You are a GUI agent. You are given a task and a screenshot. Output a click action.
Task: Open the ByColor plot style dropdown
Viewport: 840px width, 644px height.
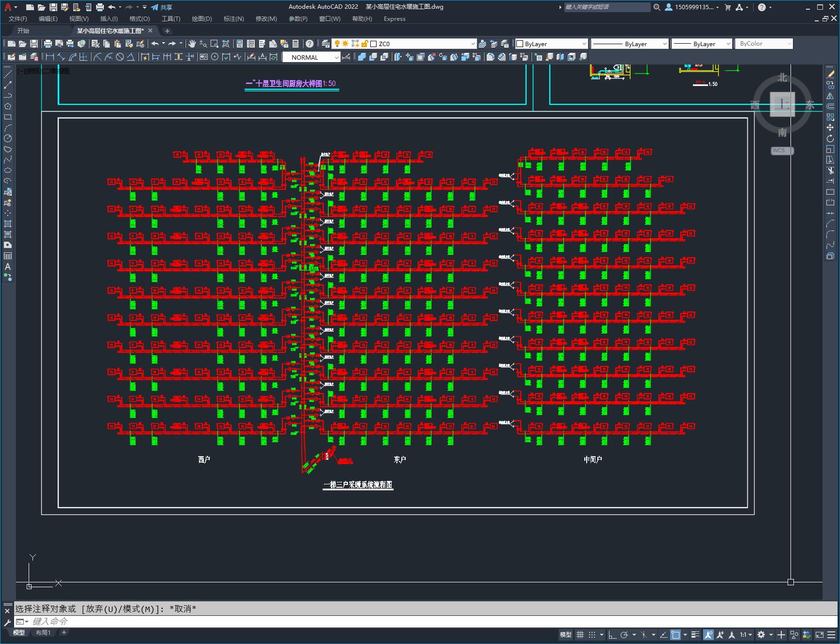pyautogui.click(x=764, y=44)
